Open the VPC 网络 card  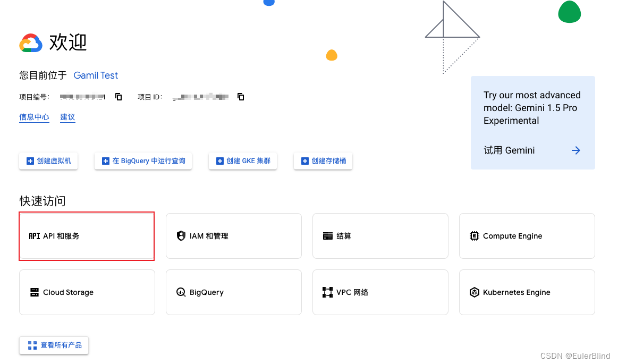[380, 292]
